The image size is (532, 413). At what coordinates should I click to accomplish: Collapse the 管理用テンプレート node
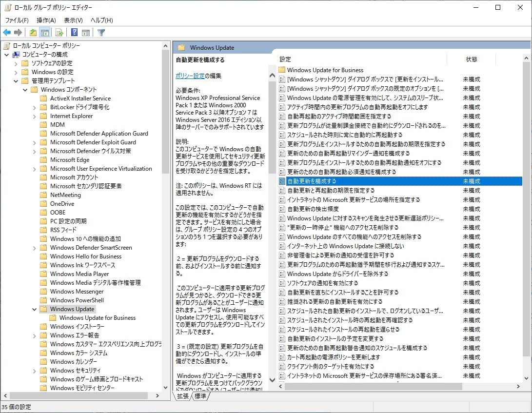(x=16, y=81)
